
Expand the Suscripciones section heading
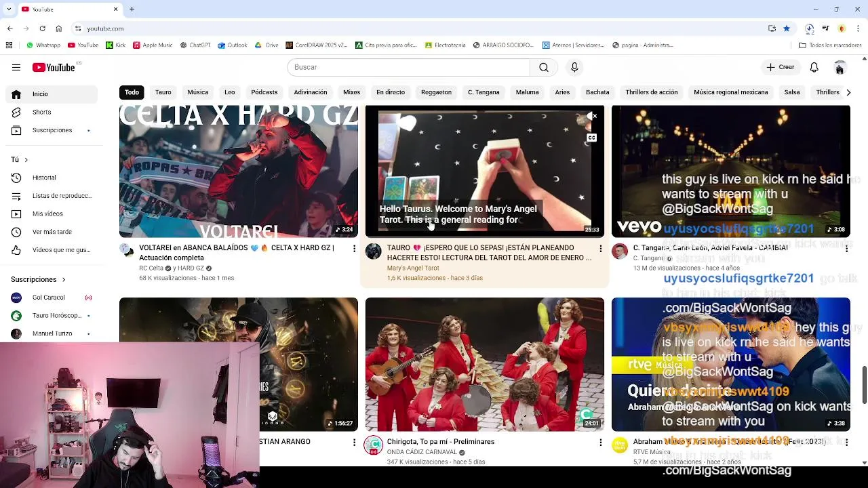(38, 279)
